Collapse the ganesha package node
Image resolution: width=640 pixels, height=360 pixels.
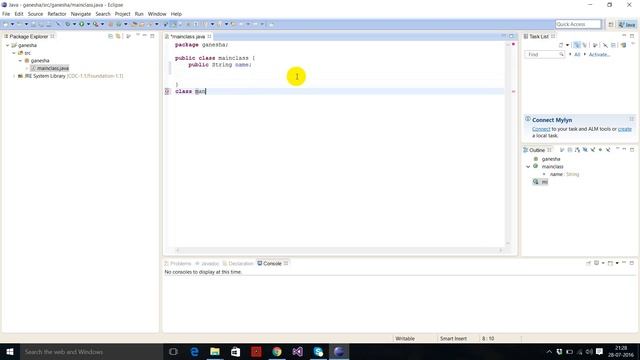20,60
